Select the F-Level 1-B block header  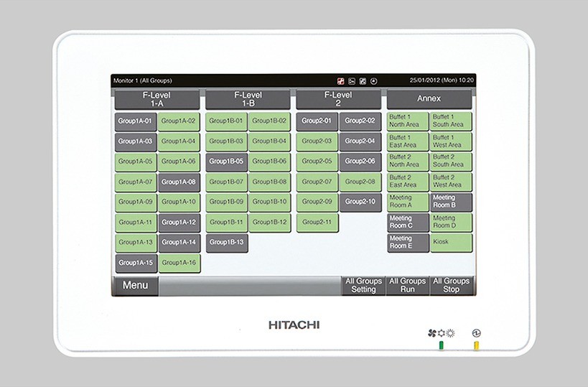[248, 99]
